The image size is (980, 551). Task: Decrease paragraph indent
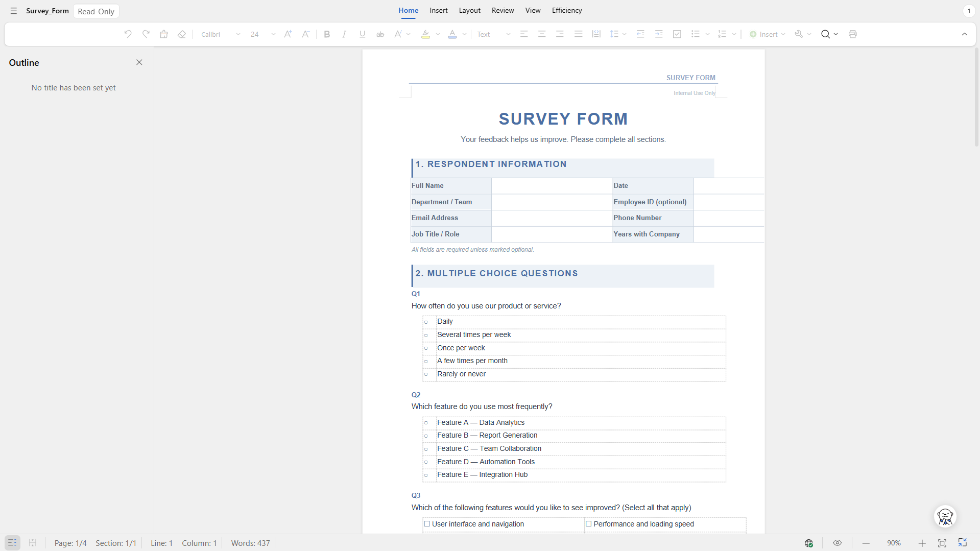pyautogui.click(x=640, y=34)
